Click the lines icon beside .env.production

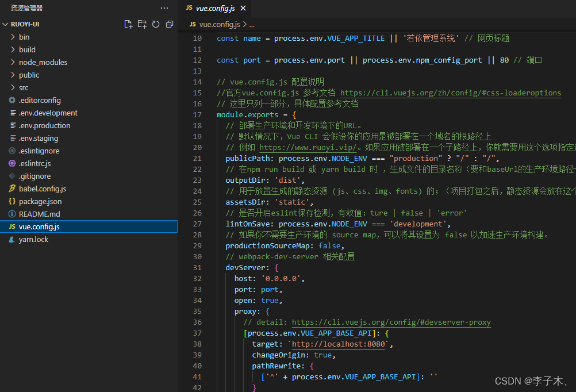(13, 125)
